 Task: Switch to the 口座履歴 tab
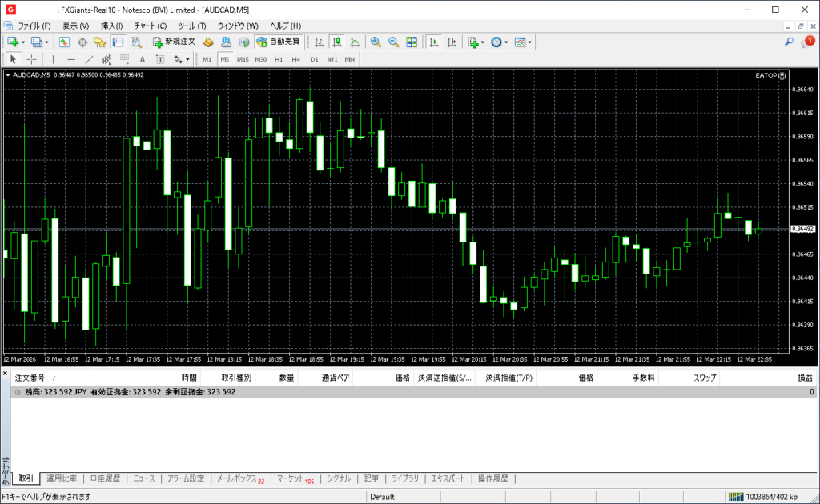(x=105, y=478)
